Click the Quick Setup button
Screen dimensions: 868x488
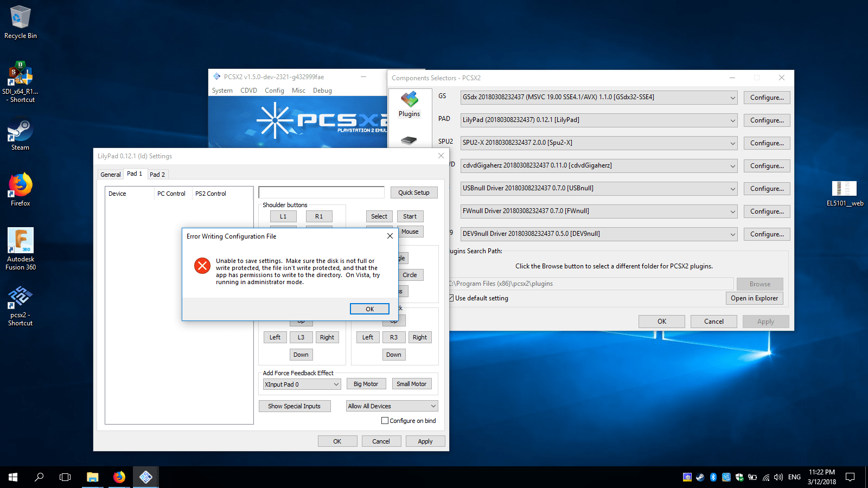414,192
